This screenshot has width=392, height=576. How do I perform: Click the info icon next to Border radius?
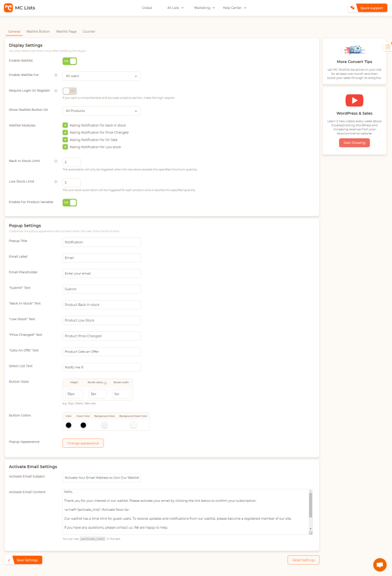pyautogui.click(x=105, y=383)
